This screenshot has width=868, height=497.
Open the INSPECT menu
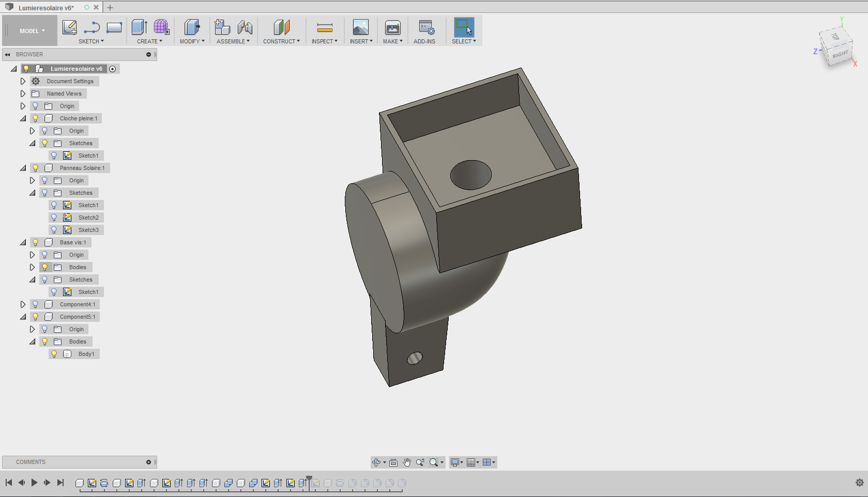[x=324, y=41]
